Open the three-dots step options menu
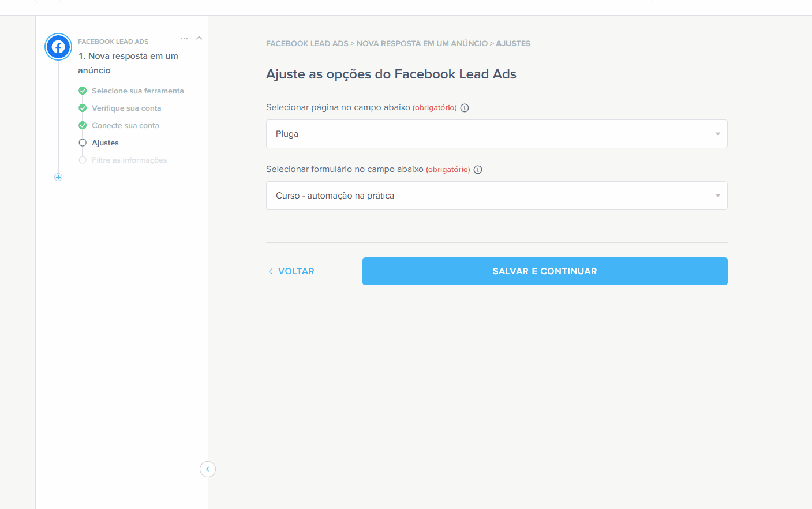This screenshot has width=812, height=509. tap(184, 39)
